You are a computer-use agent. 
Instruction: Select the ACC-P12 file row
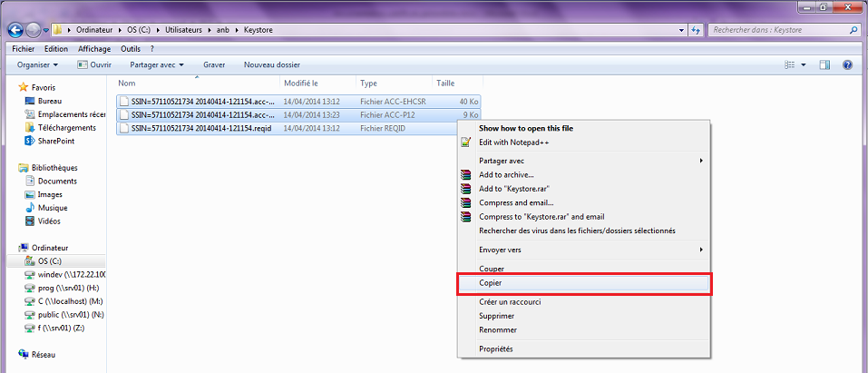click(298, 115)
